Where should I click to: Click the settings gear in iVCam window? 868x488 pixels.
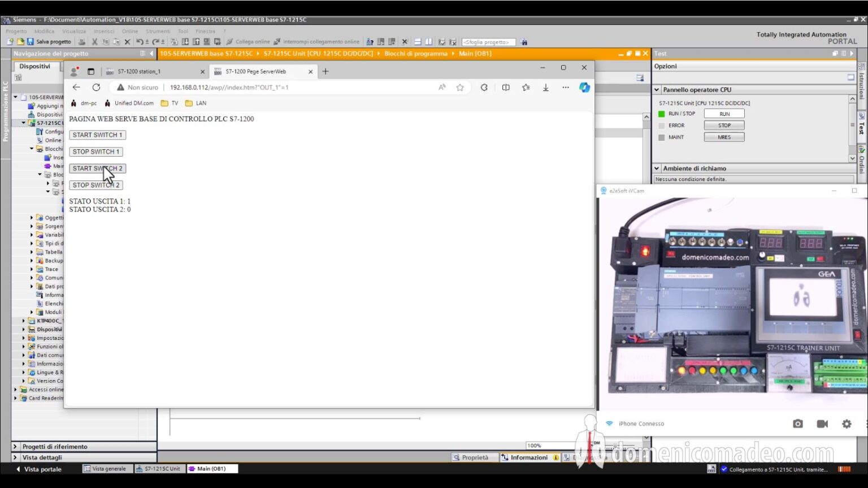tap(847, 423)
